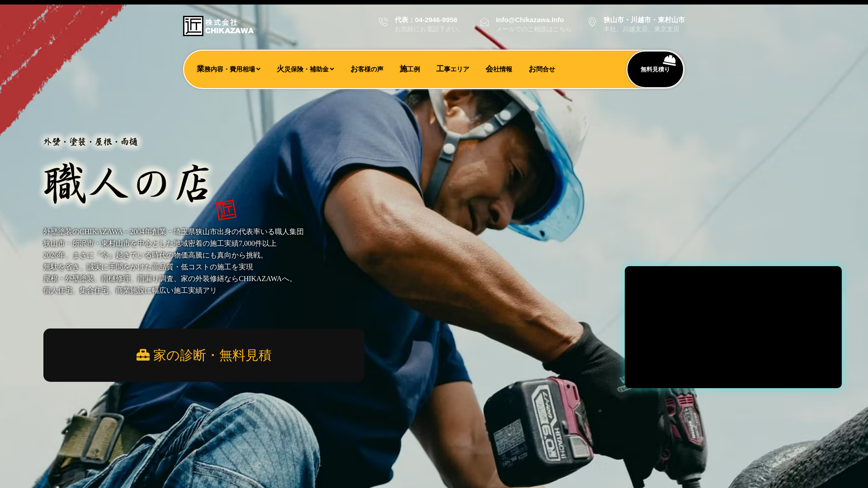Click the red 匠 stamp seal
868x488 pixels.
pyautogui.click(x=226, y=210)
